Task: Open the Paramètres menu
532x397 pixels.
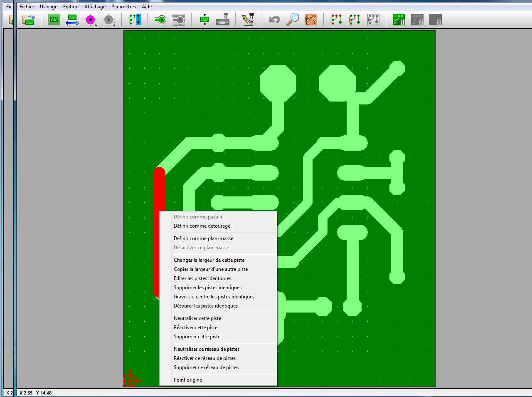Action: [123, 7]
